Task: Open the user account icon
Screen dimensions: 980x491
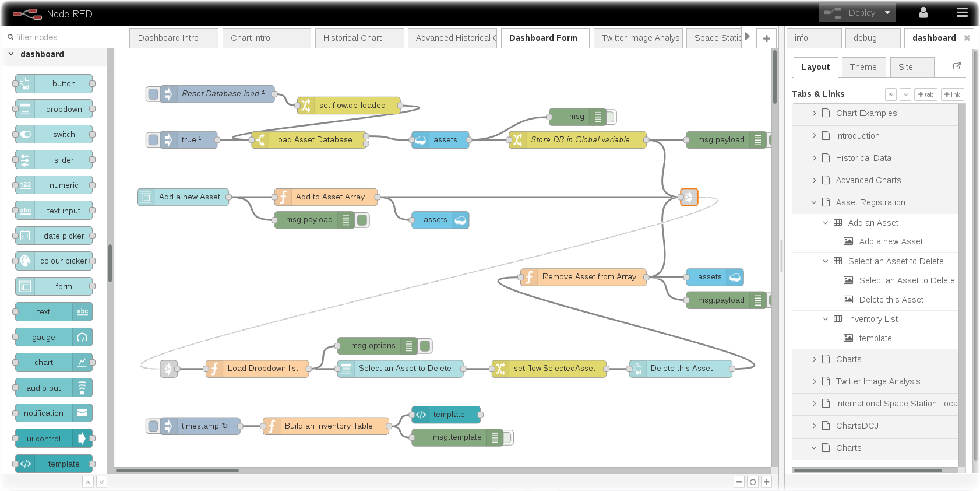Action: point(923,12)
